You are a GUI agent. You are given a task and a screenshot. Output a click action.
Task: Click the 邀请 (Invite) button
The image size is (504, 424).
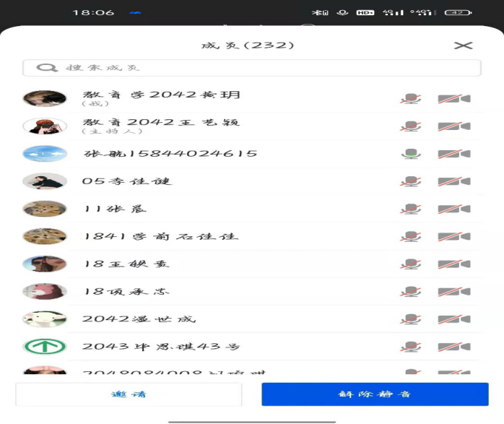[x=129, y=394]
